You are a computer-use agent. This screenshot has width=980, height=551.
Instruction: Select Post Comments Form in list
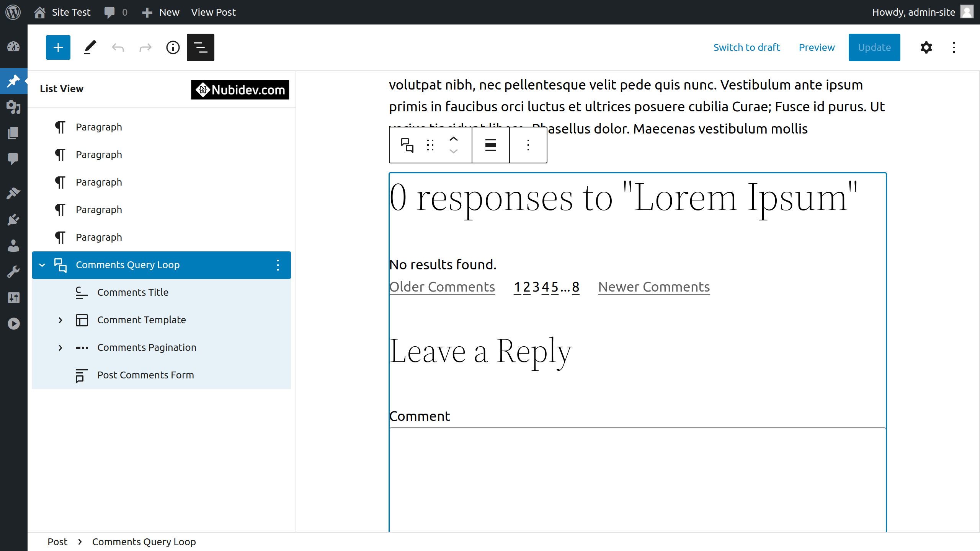(x=145, y=375)
